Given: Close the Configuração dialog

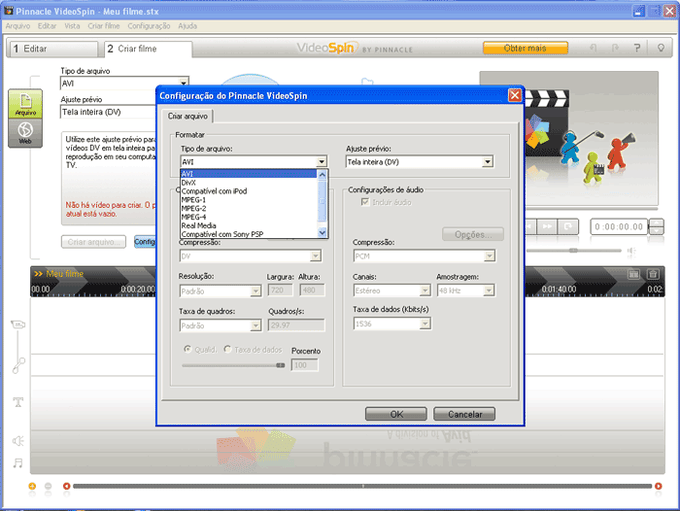Looking at the screenshot, I should click(x=514, y=95).
